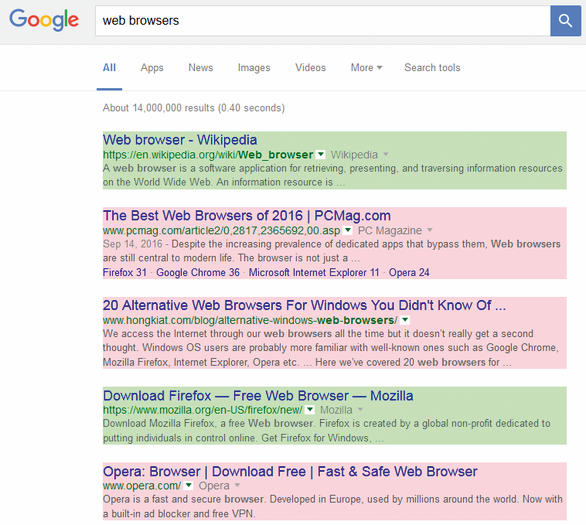Viewport: 586px width, 525px height.
Task: Switch to the News tab
Action: [x=201, y=68]
